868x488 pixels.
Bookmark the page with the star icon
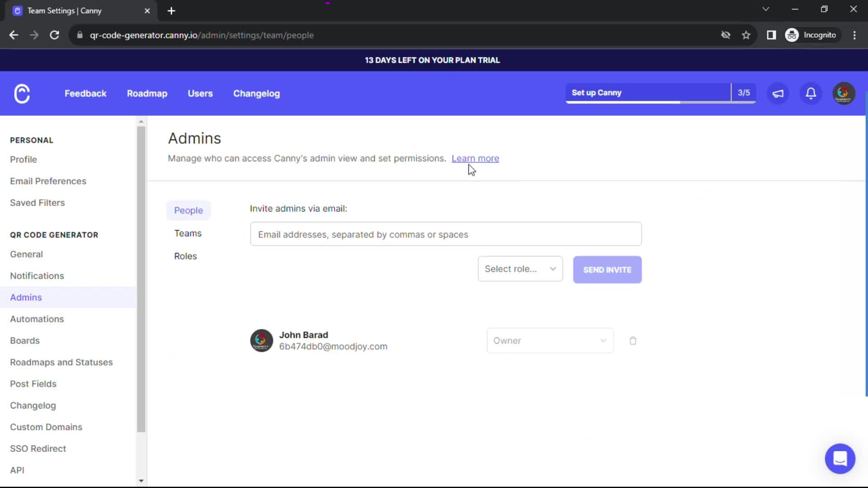coord(746,35)
